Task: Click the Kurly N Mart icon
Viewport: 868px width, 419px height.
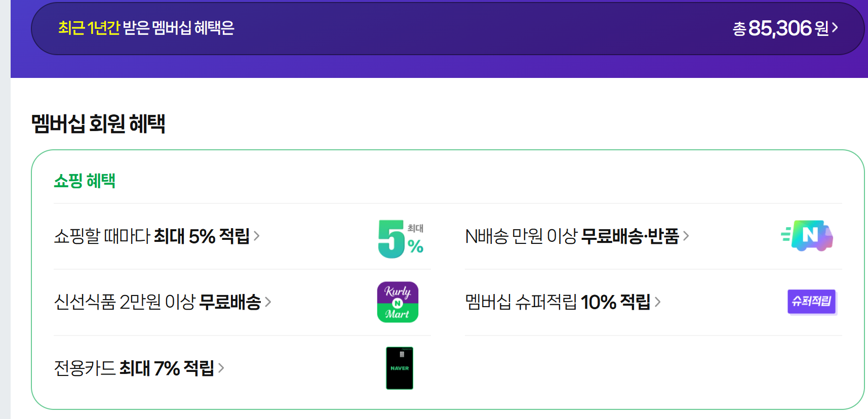Action: [x=398, y=302]
